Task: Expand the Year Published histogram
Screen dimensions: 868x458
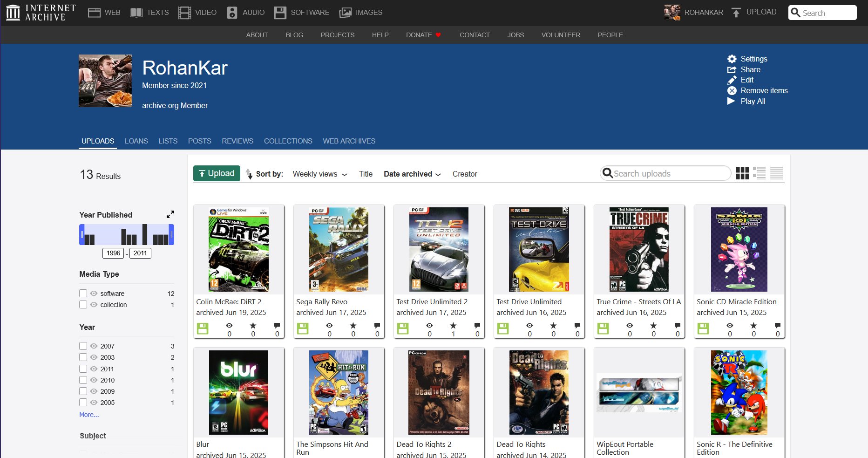Action: [170, 214]
